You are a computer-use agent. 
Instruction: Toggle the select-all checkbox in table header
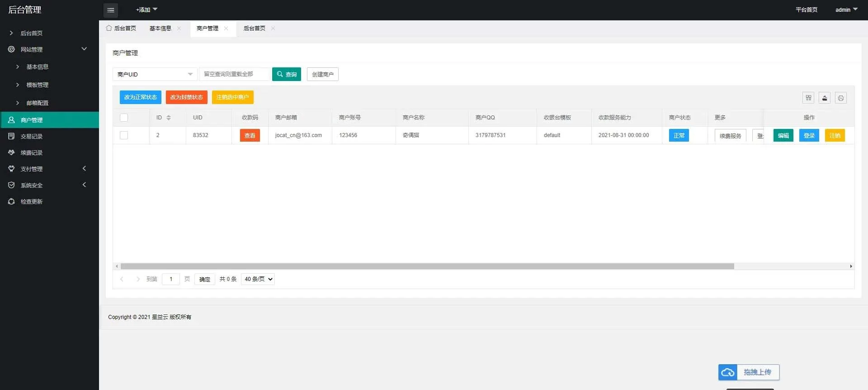click(x=124, y=118)
